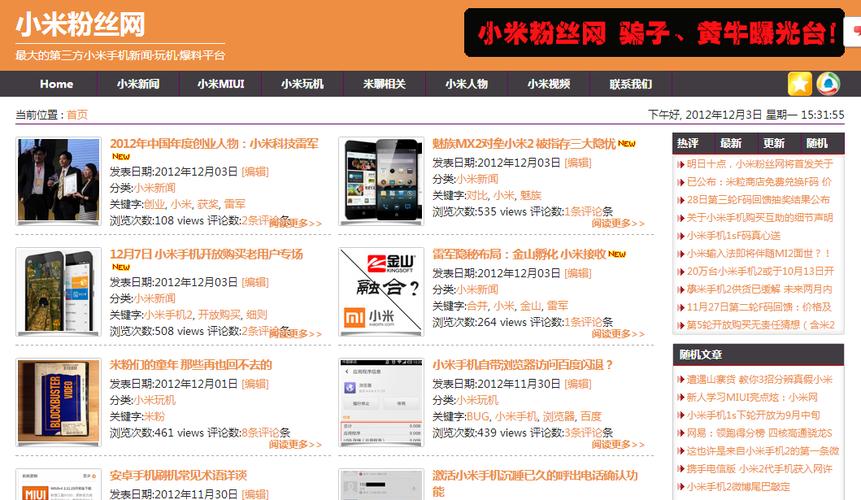Switch to the 最新 sidebar tab
861x500 pixels.
tap(731, 143)
